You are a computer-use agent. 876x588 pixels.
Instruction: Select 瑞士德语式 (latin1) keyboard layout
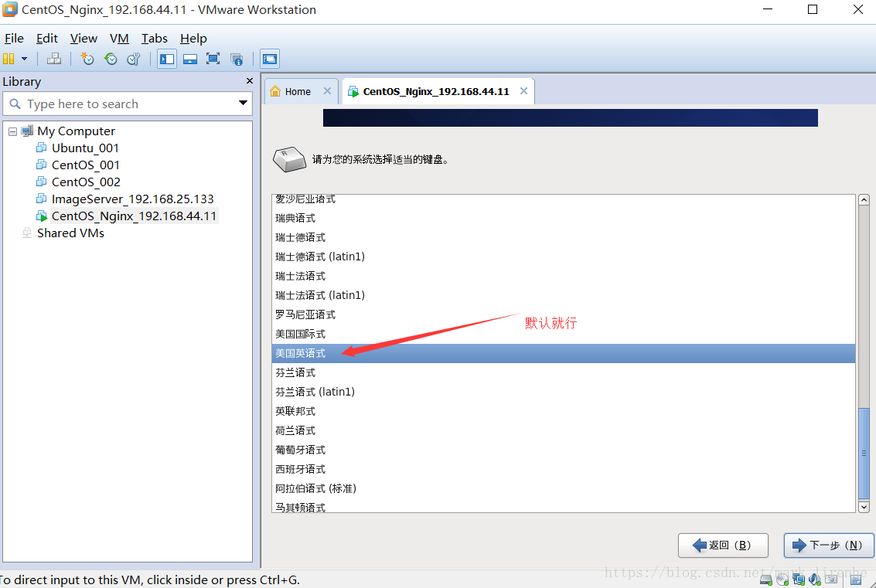pos(563,257)
